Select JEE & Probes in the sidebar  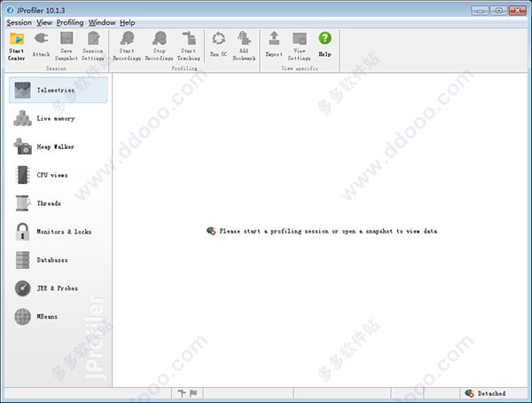(58, 288)
